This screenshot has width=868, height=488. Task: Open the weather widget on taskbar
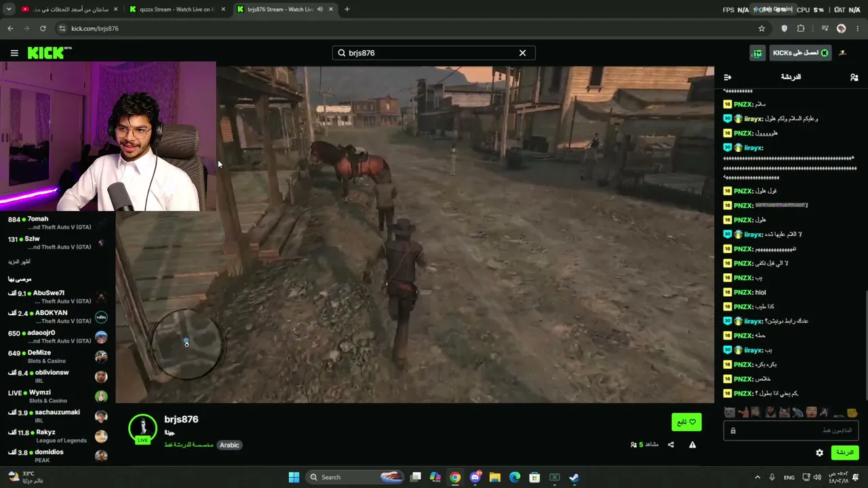(26, 477)
